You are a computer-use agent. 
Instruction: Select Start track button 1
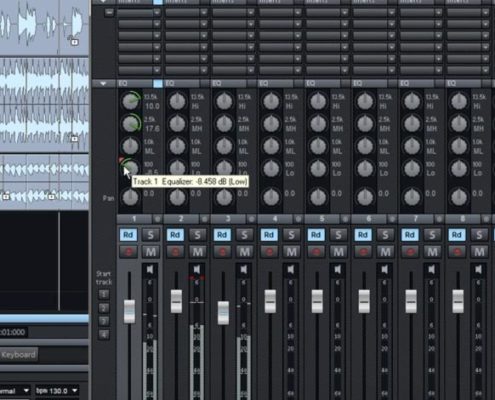[104, 294]
